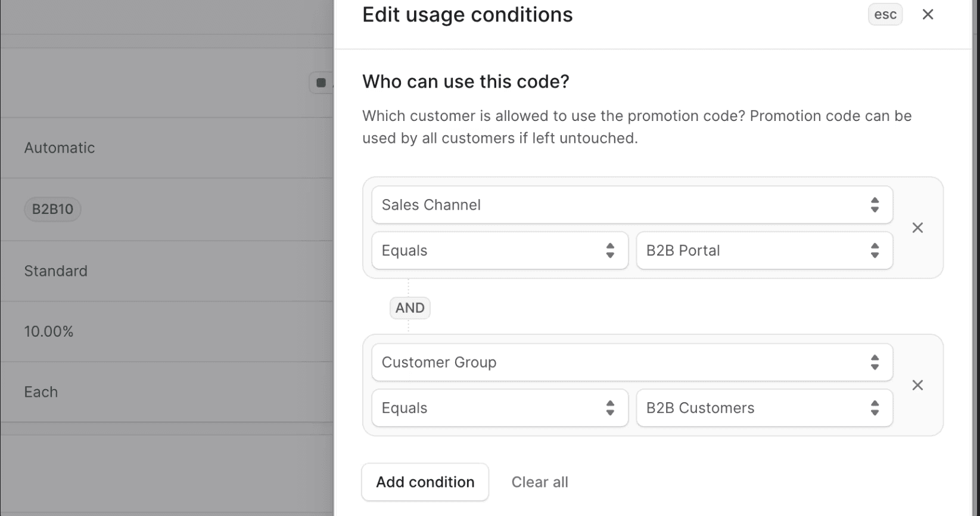Click the B2B10 code badge
This screenshot has width=980, height=516.
click(52, 209)
